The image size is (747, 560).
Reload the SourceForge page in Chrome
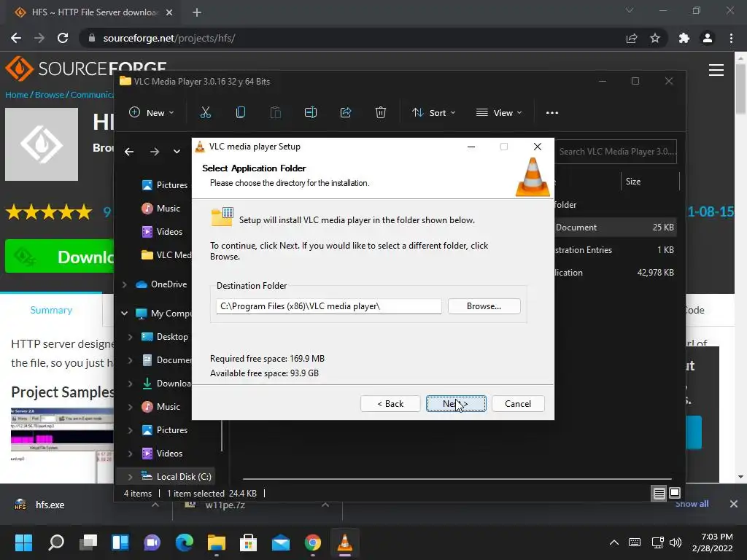(63, 38)
